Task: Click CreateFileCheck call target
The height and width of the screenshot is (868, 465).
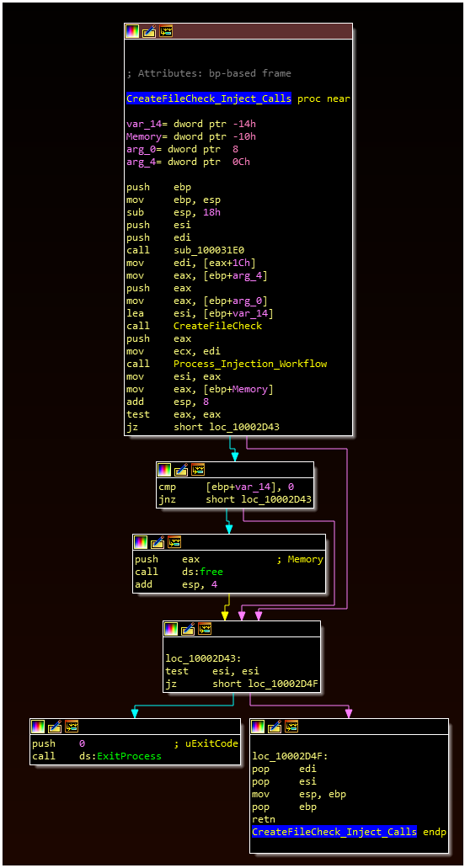Action: pos(217,326)
